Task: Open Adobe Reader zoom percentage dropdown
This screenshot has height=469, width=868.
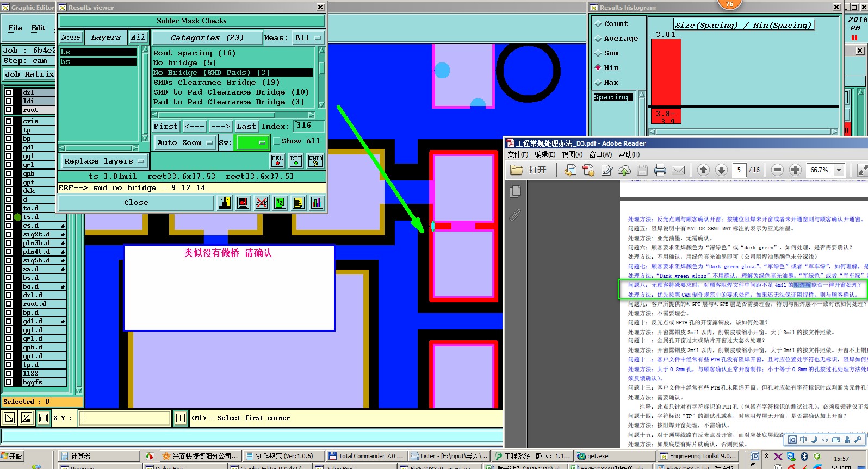Action: [x=839, y=170]
